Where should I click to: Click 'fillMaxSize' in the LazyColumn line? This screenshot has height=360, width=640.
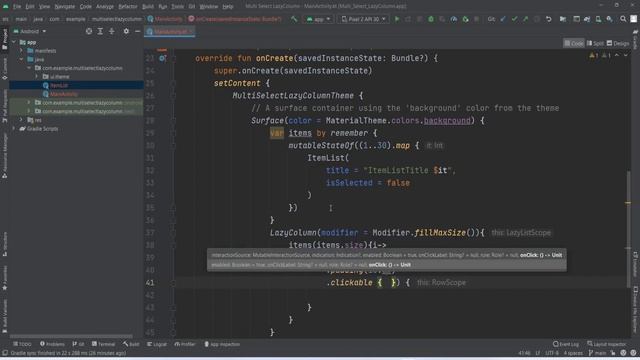pos(440,233)
